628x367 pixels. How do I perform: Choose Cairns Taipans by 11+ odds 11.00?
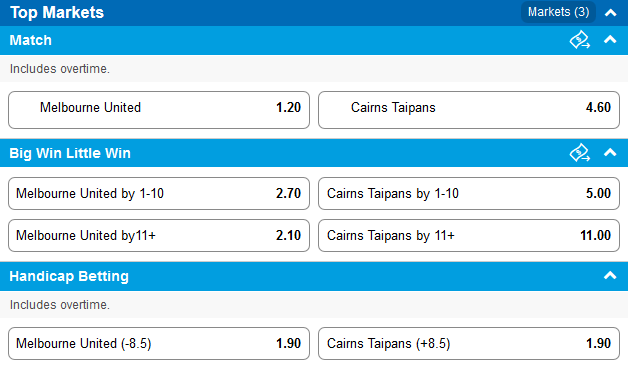[x=469, y=236]
